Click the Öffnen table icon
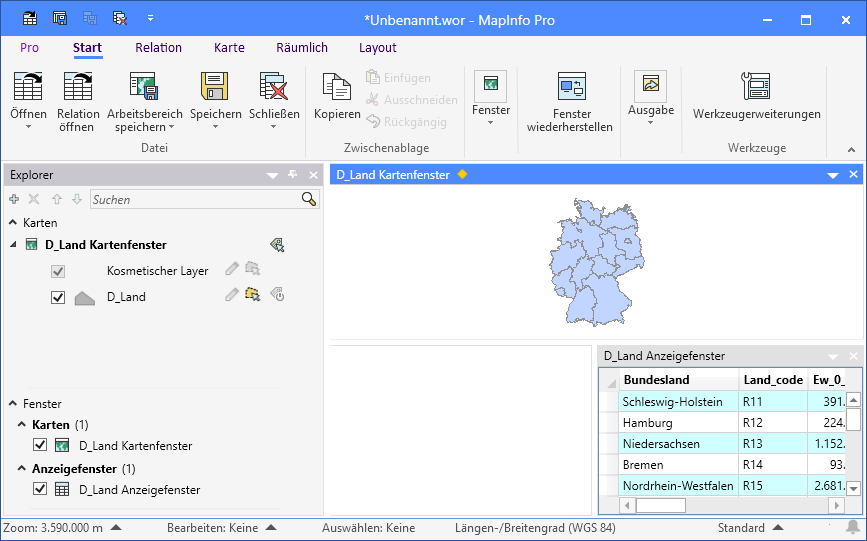867x541 pixels. pyautogui.click(x=28, y=86)
